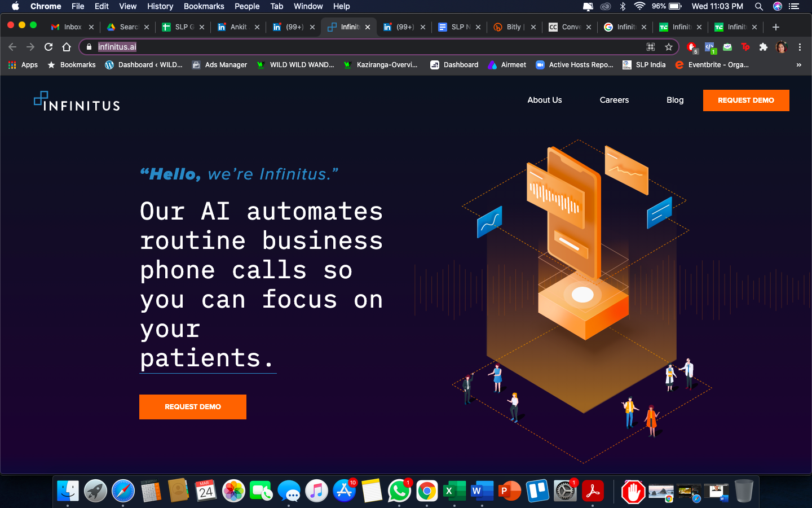Click the back navigation arrow

tap(12, 47)
